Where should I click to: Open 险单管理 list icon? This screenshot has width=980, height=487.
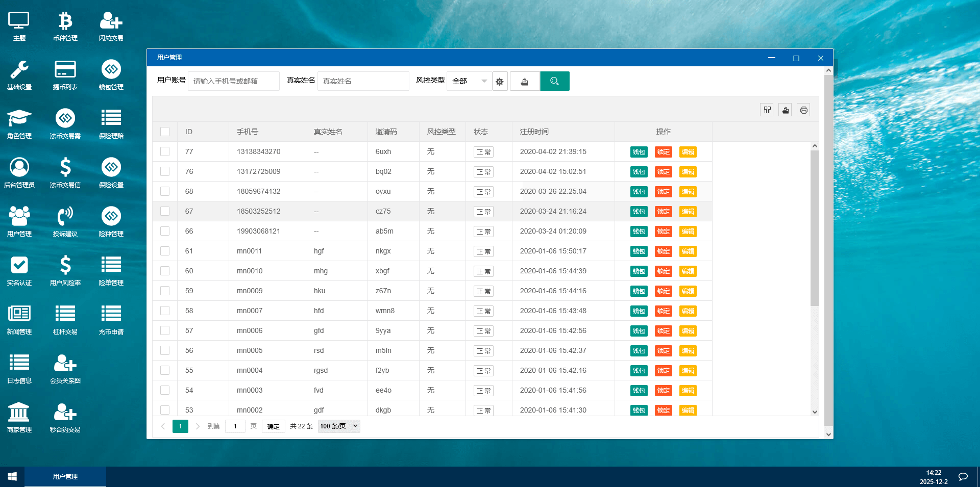(x=111, y=270)
